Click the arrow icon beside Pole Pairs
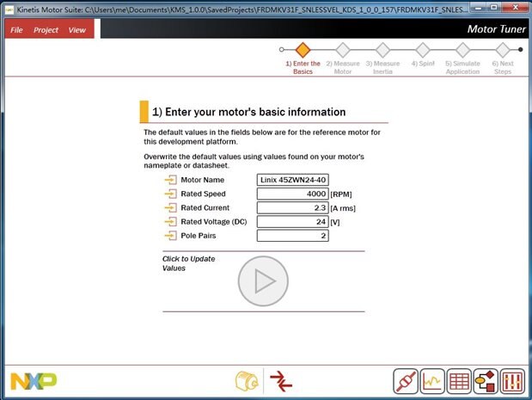Screen dimensions: 532x400 coord(171,236)
